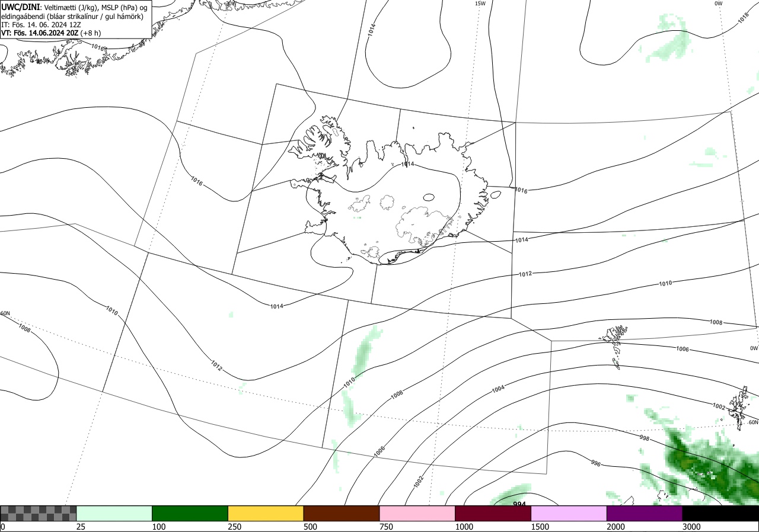759x532 pixels.
Task: Pick the pink 750–1000 legend swatch
Action: [417, 513]
